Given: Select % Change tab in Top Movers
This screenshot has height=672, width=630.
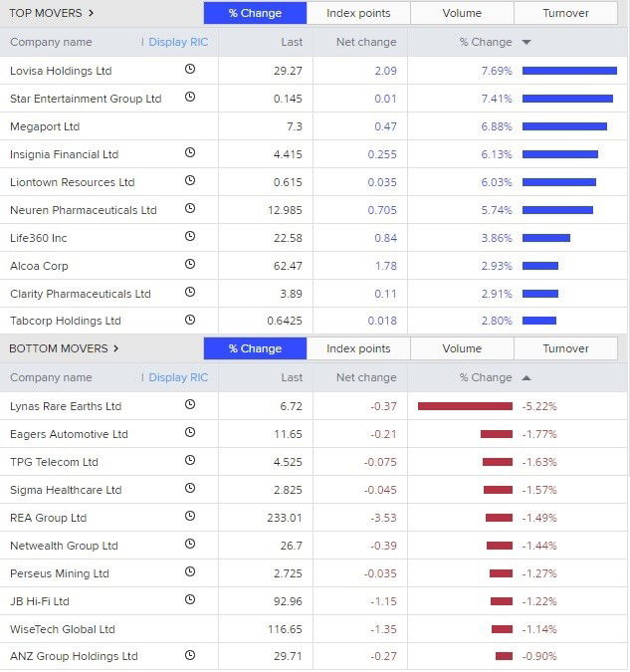Looking at the screenshot, I should (x=255, y=13).
